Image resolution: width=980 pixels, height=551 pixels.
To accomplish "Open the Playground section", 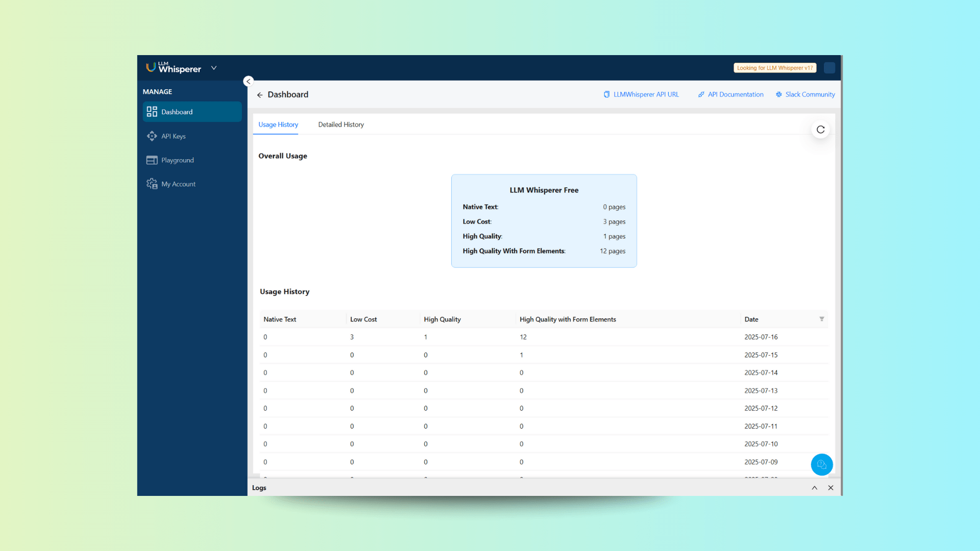I will coord(176,160).
